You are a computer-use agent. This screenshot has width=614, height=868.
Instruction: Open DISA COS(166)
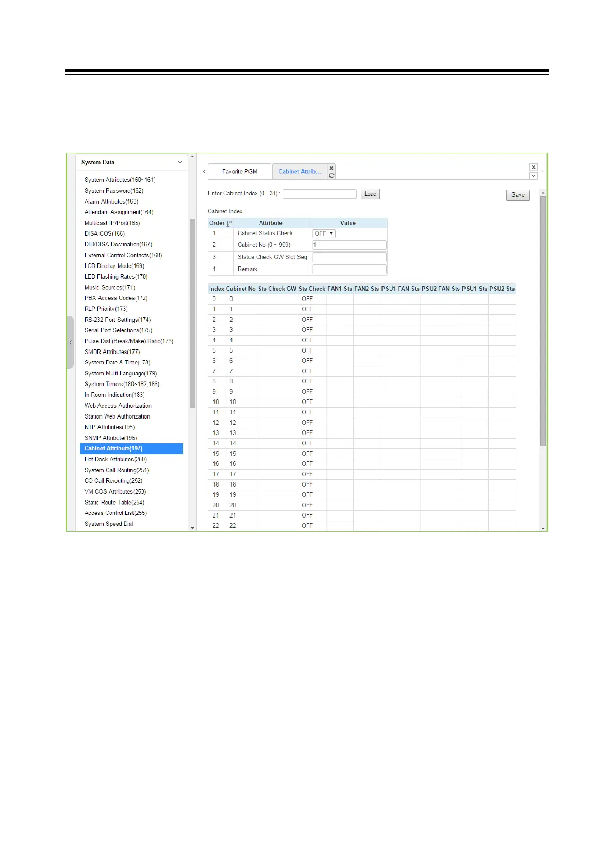click(x=105, y=234)
